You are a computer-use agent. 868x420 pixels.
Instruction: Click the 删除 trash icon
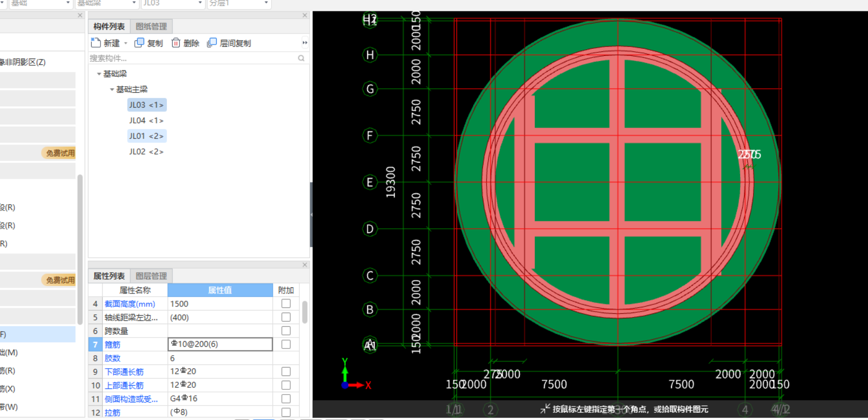(x=176, y=43)
